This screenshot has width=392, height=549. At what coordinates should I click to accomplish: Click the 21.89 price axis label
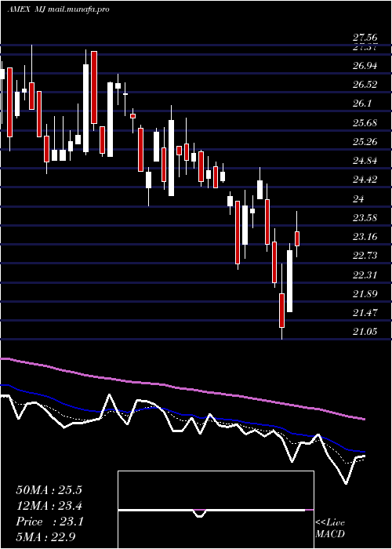[365, 294]
